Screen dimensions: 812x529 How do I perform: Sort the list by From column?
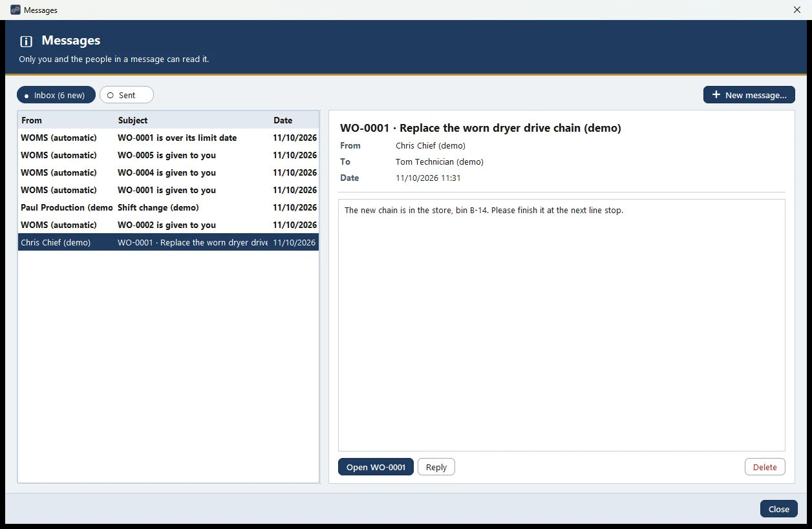click(67, 120)
